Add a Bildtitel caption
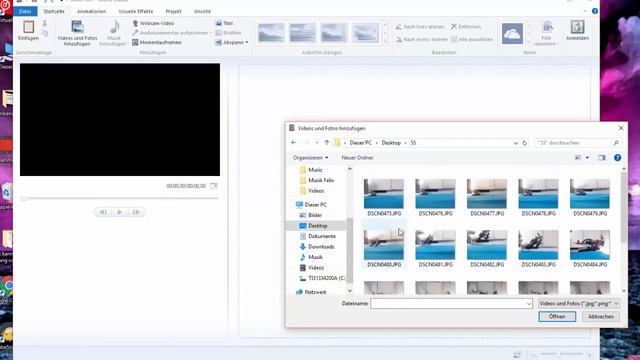 228,33
